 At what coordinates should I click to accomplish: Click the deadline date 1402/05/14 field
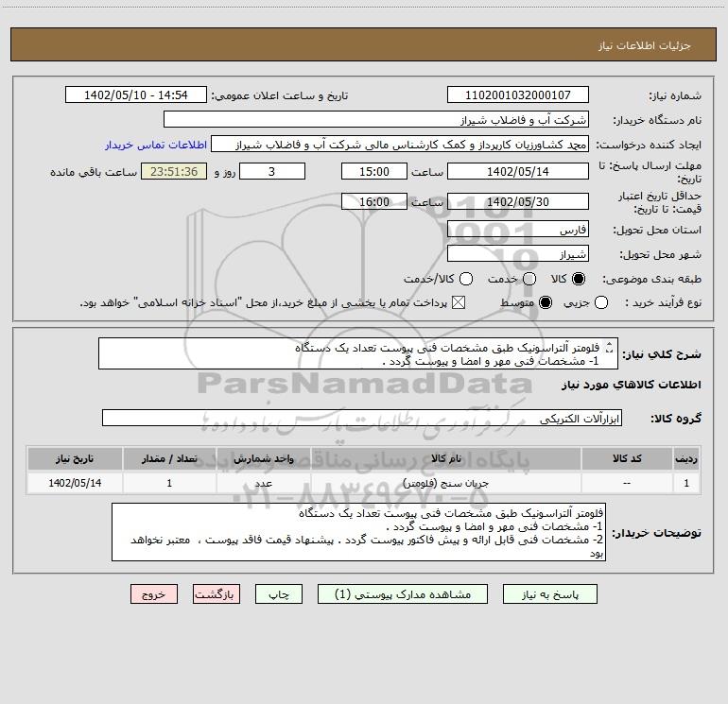518,171
